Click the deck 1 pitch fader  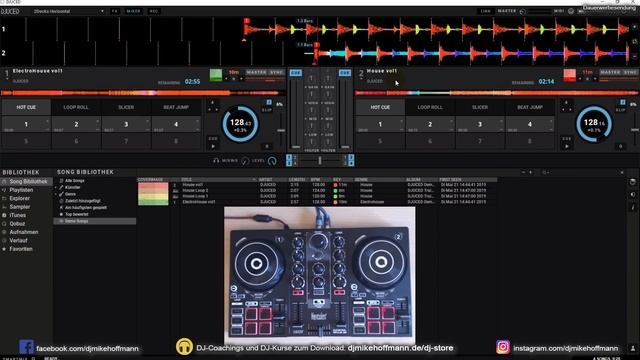point(281,131)
